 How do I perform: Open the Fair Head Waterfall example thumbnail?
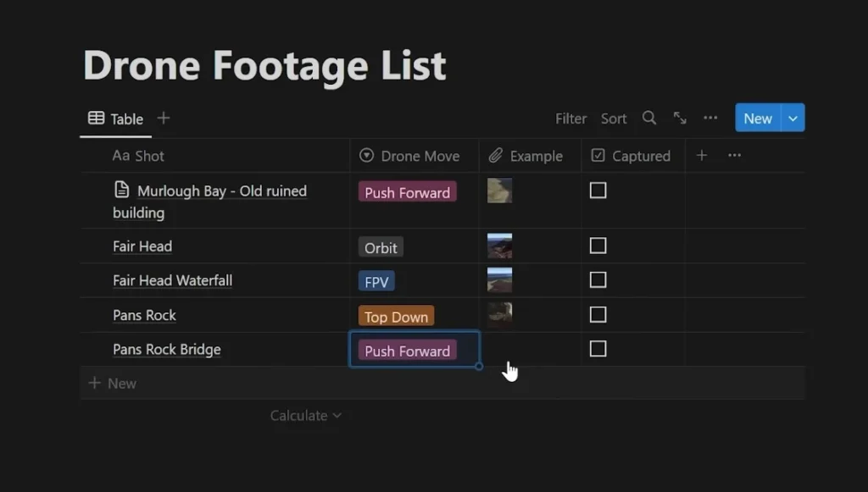coord(499,279)
